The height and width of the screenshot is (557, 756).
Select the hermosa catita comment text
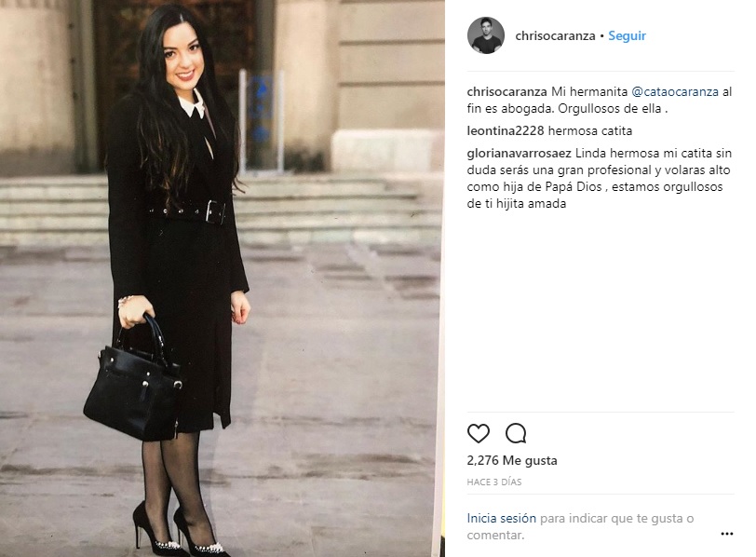tap(589, 130)
